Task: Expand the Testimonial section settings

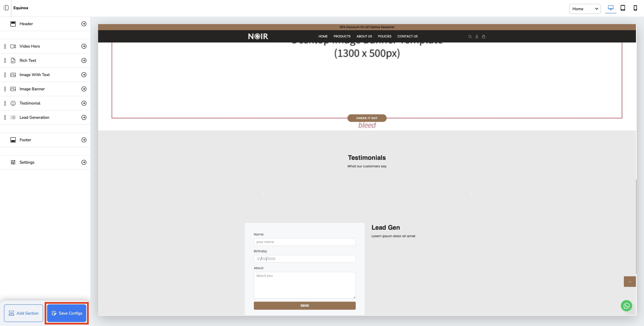Action: [84, 103]
